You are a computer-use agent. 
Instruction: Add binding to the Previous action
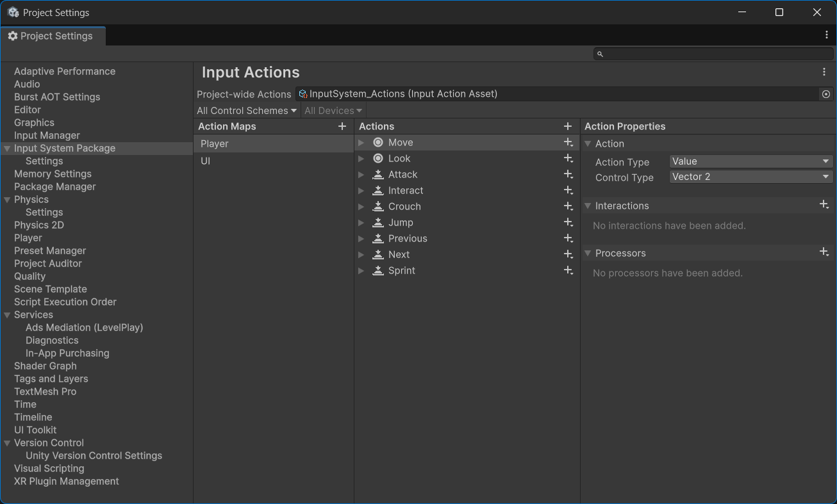pos(568,239)
